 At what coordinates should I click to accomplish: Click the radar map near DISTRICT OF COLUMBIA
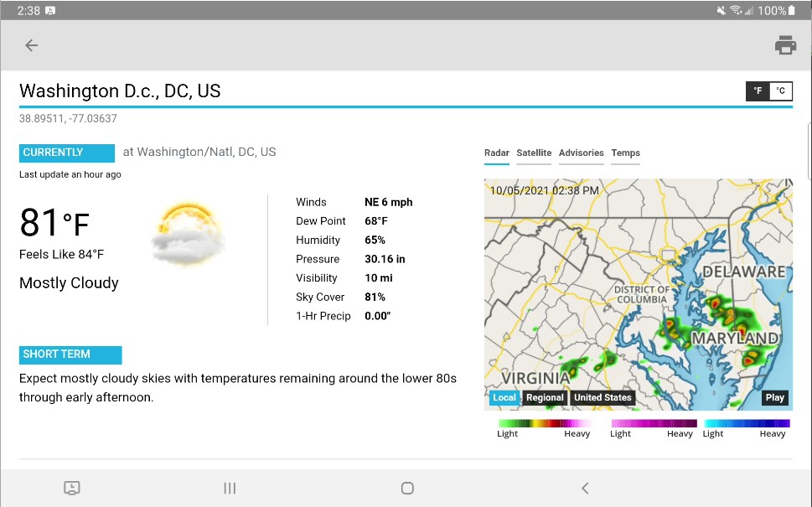point(642,295)
